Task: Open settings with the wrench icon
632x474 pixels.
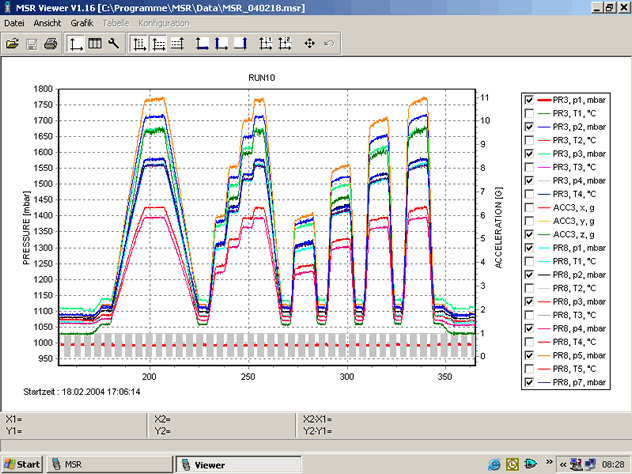Action: click(114, 43)
